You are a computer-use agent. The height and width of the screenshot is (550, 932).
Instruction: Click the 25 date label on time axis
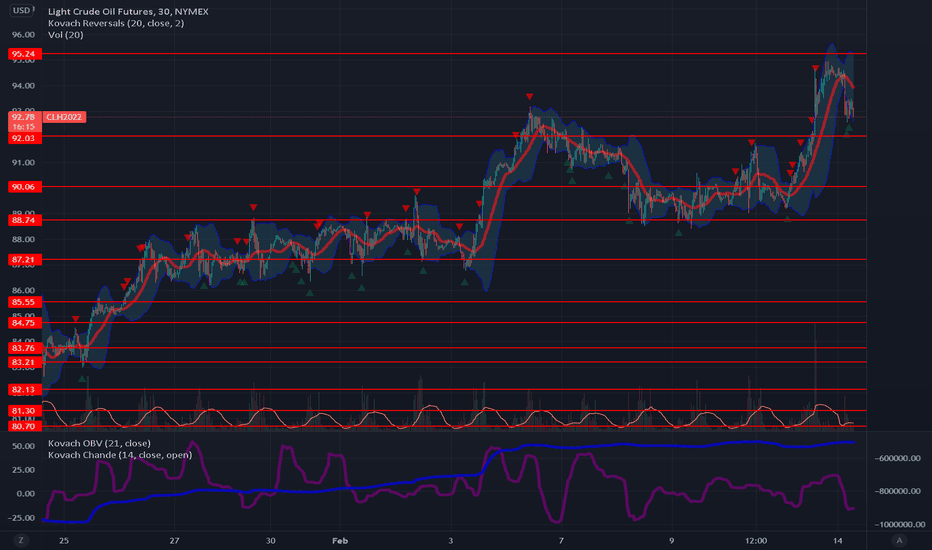tap(64, 540)
